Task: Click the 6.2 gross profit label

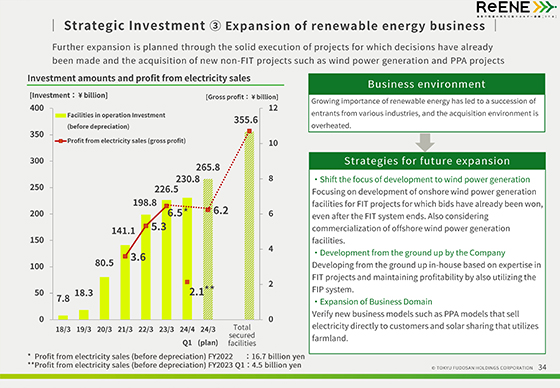Action: coord(221,211)
